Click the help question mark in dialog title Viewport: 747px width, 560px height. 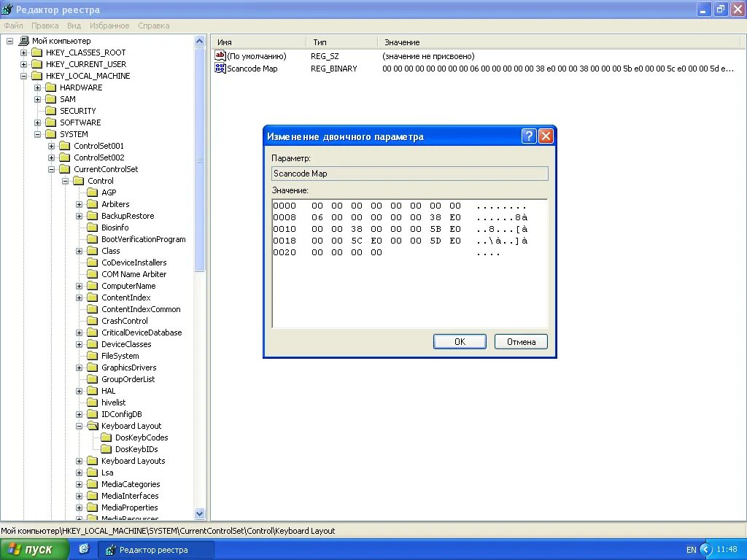coord(530,136)
